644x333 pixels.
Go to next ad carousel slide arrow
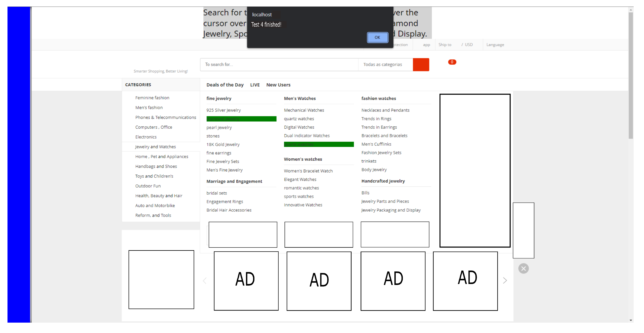[x=505, y=281]
